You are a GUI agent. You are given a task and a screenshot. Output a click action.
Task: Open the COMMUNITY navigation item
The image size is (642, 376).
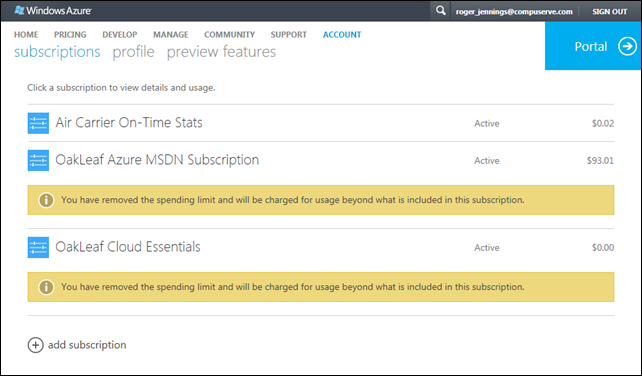pyautogui.click(x=230, y=35)
